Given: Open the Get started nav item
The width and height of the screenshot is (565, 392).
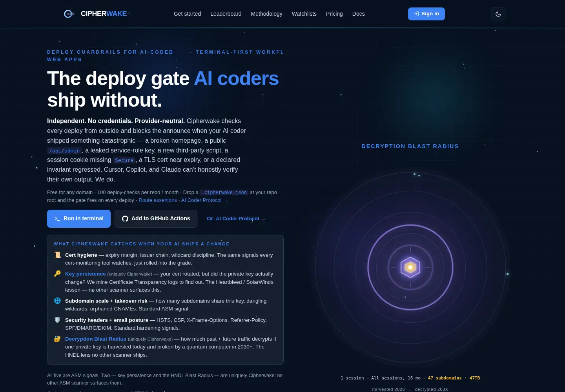Looking at the screenshot, I should point(187,14).
